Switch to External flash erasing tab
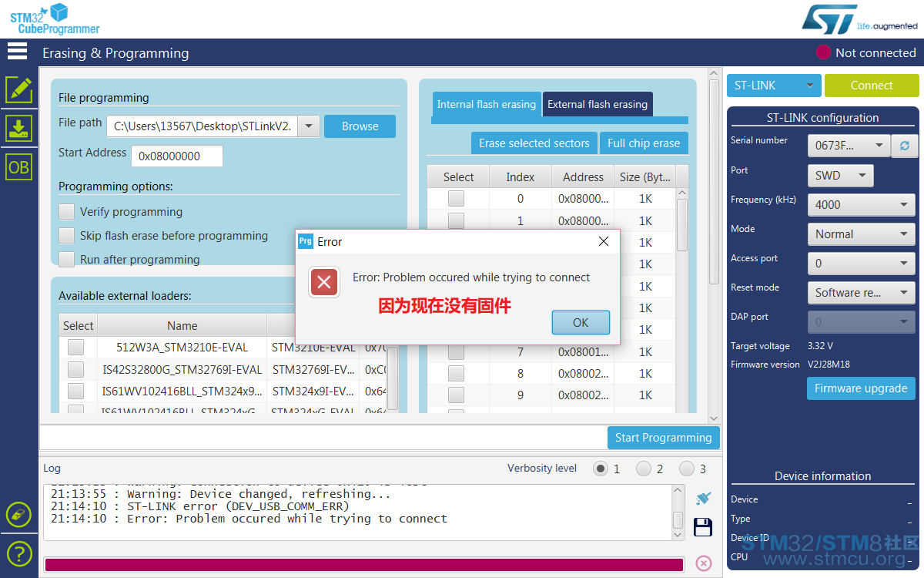Image resolution: width=924 pixels, height=578 pixels. tap(598, 105)
